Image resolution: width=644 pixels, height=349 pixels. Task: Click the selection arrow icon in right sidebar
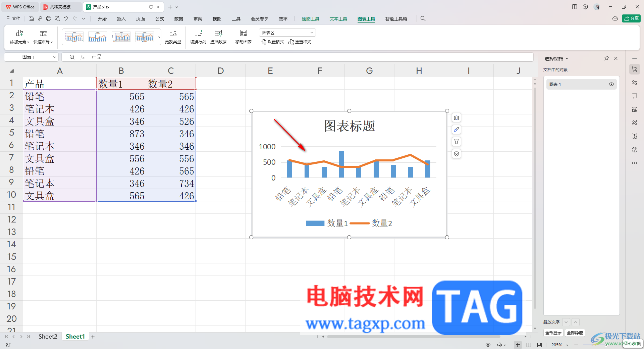coord(635,69)
